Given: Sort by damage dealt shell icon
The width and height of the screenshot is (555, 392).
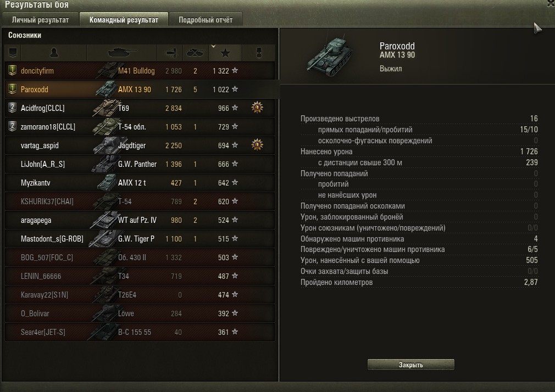Looking at the screenshot, I should (170, 53).
